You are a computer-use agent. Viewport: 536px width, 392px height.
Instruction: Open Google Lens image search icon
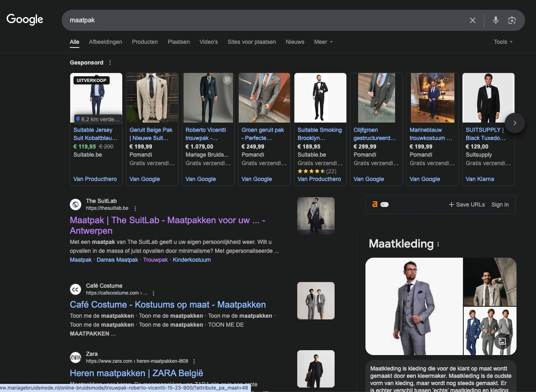[x=512, y=20]
